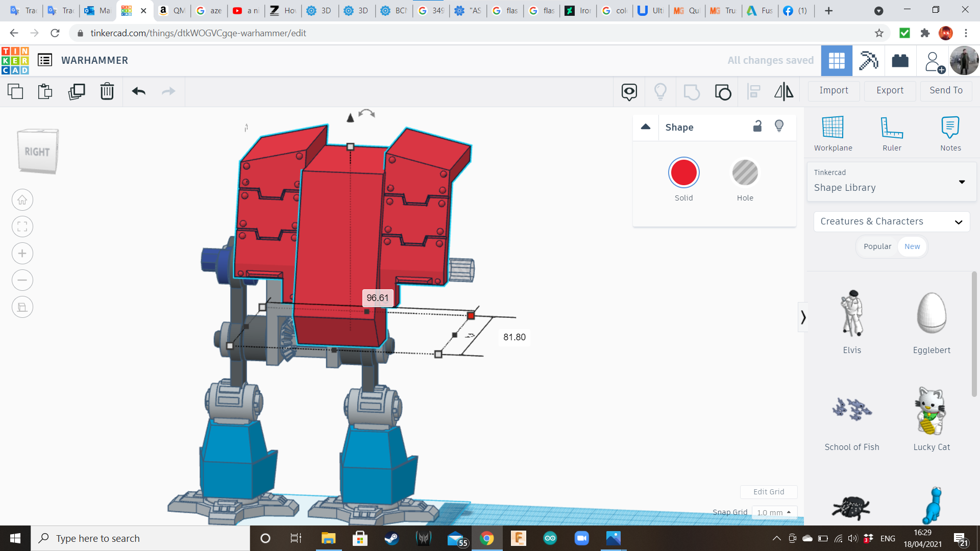Click the Duplicate and repeat icon
The width and height of the screenshot is (980, 551).
tap(77, 92)
